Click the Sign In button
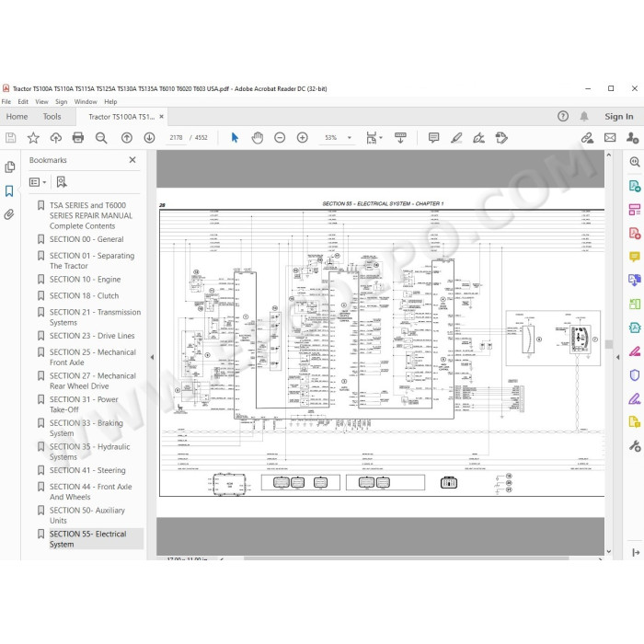This screenshot has height=644, width=644. [x=618, y=117]
